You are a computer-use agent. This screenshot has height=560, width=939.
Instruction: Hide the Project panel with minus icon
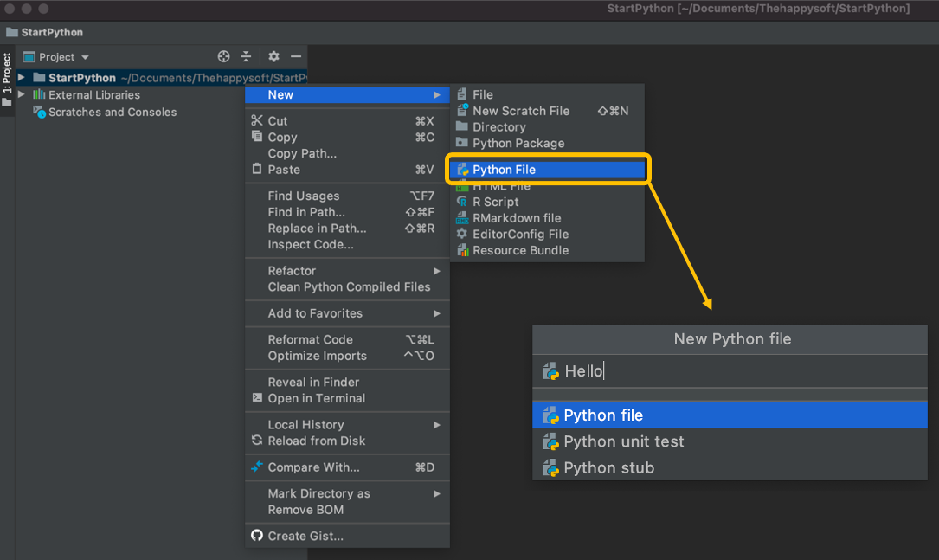[296, 56]
